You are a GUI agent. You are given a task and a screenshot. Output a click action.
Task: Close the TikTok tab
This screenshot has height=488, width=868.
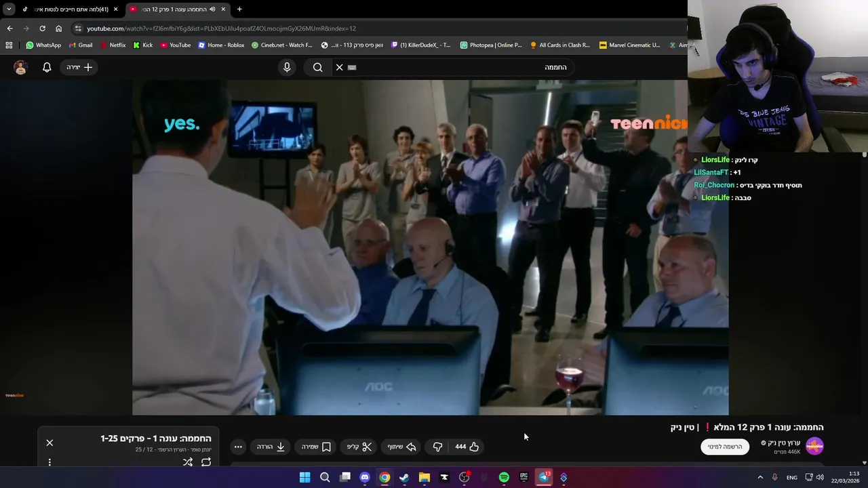[116, 9]
